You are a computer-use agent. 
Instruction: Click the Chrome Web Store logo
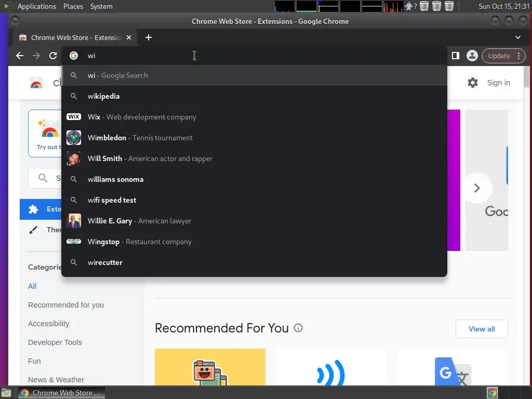pos(36,83)
